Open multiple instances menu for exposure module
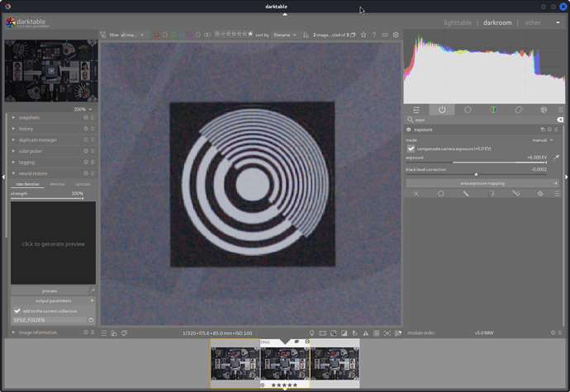570x392 pixels. (x=543, y=130)
